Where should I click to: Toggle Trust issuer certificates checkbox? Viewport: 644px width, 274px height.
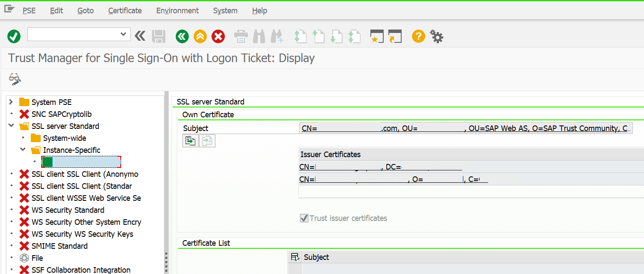(304, 218)
